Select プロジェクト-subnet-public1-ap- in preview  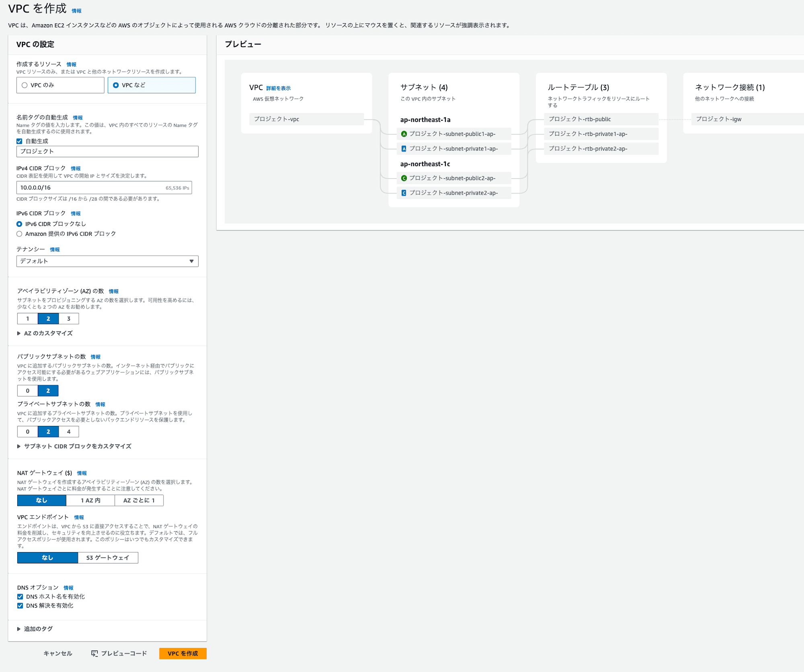(x=454, y=134)
